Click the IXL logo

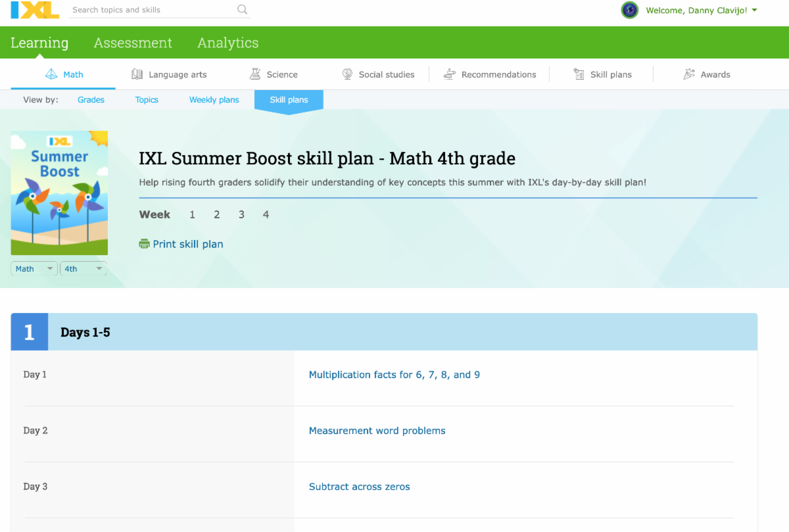click(35, 10)
